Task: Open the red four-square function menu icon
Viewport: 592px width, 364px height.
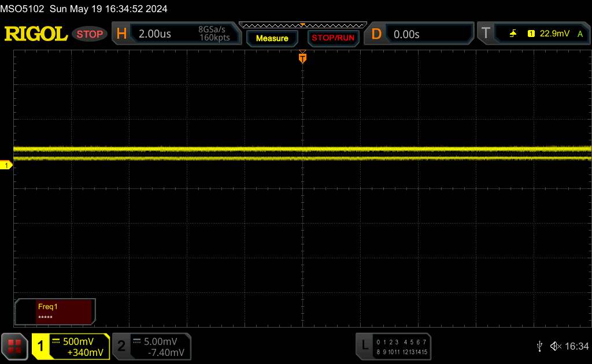Action: click(14, 346)
